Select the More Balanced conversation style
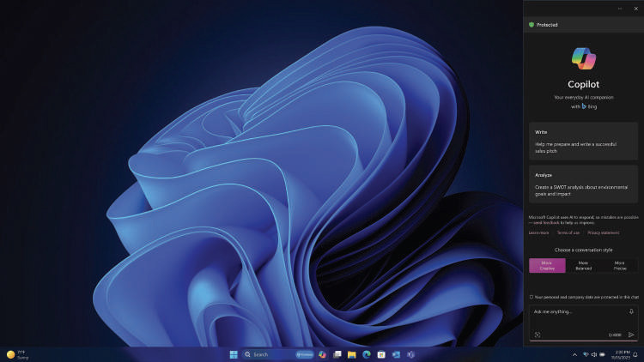Screen dimensions: 644x362 pyautogui.click(x=583, y=266)
